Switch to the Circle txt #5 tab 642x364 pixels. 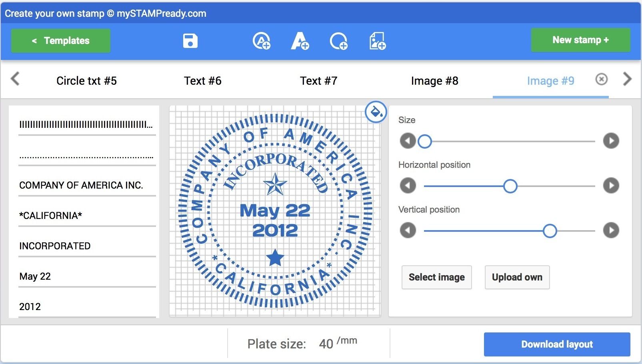point(86,81)
